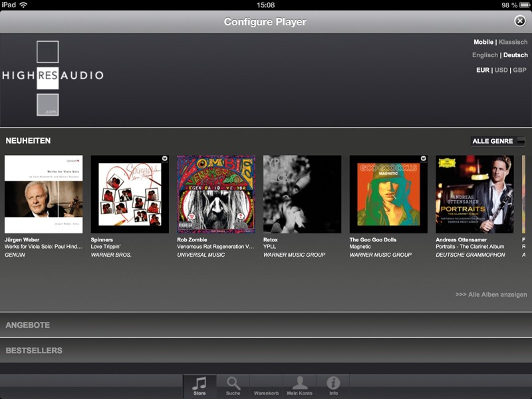Close the Configure Player dialog

pos(520,21)
